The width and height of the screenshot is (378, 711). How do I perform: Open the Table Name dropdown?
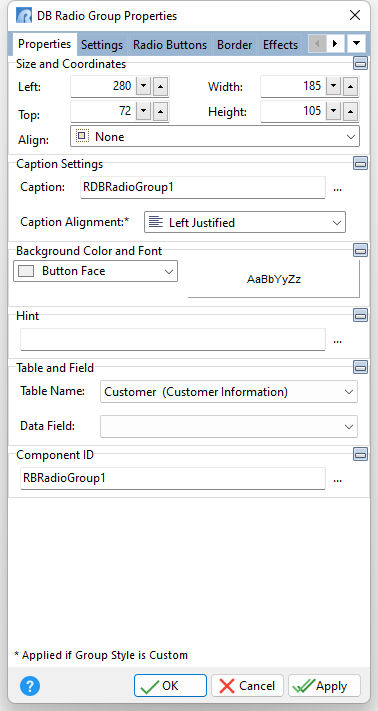229,392
